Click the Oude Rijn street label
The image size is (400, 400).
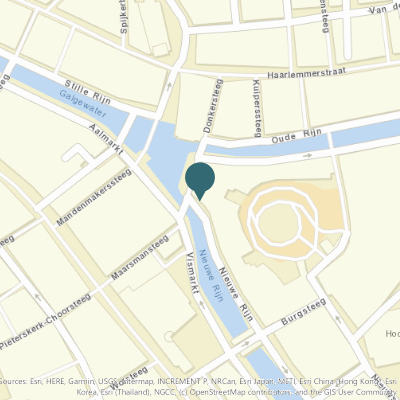(x=296, y=136)
